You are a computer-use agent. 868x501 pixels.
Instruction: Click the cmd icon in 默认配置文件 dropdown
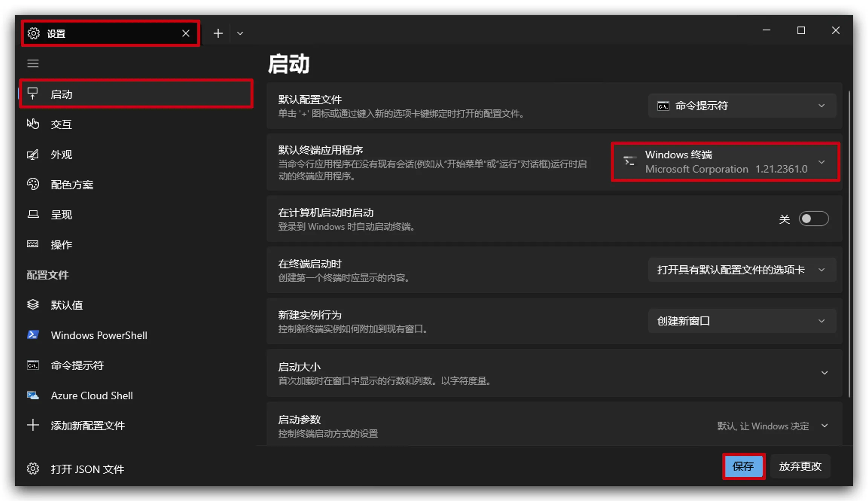click(x=663, y=106)
